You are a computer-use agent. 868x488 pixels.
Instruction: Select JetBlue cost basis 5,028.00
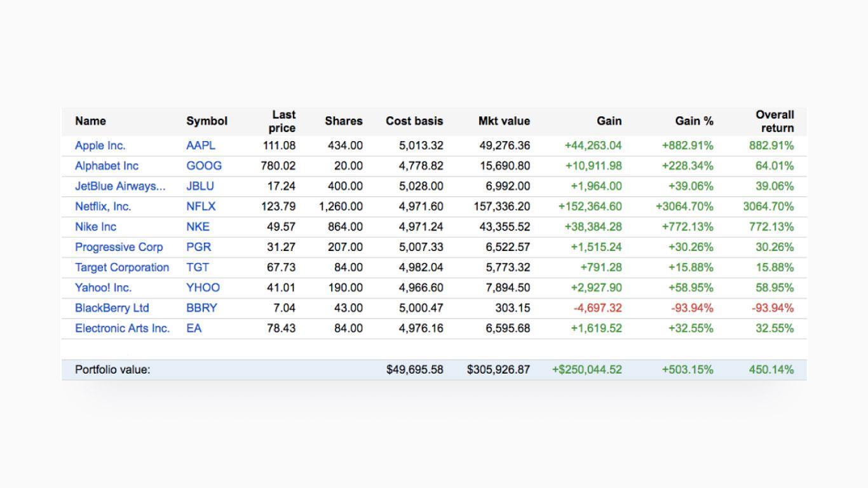(421, 186)
